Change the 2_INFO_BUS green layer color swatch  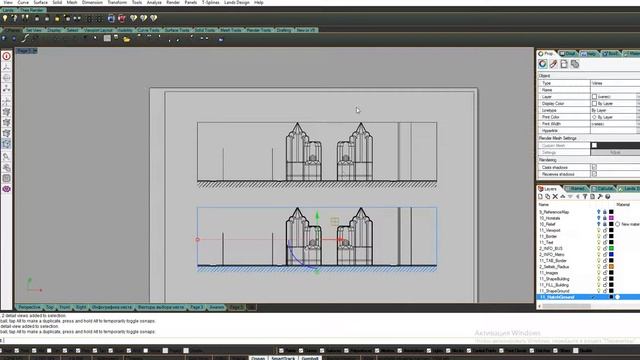[611, 249]
